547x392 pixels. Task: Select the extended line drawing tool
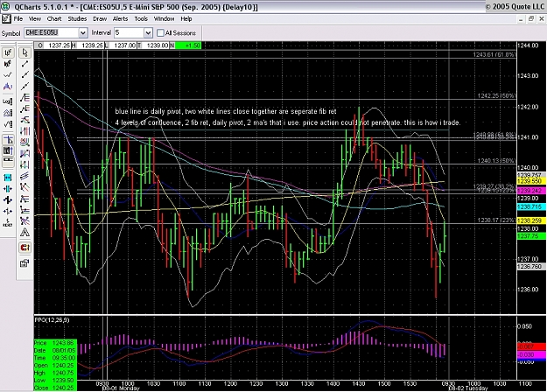pyautogui.click(x=25, y=86)
